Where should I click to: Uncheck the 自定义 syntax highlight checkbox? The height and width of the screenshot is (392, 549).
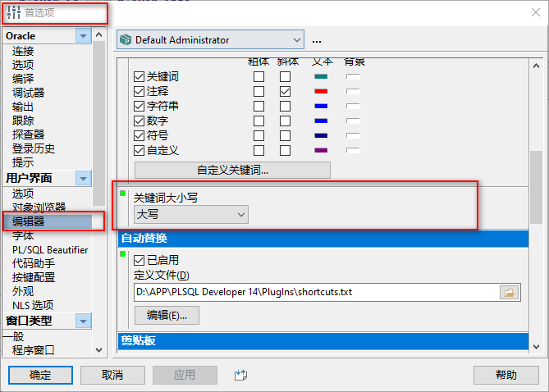coord(139,151)
